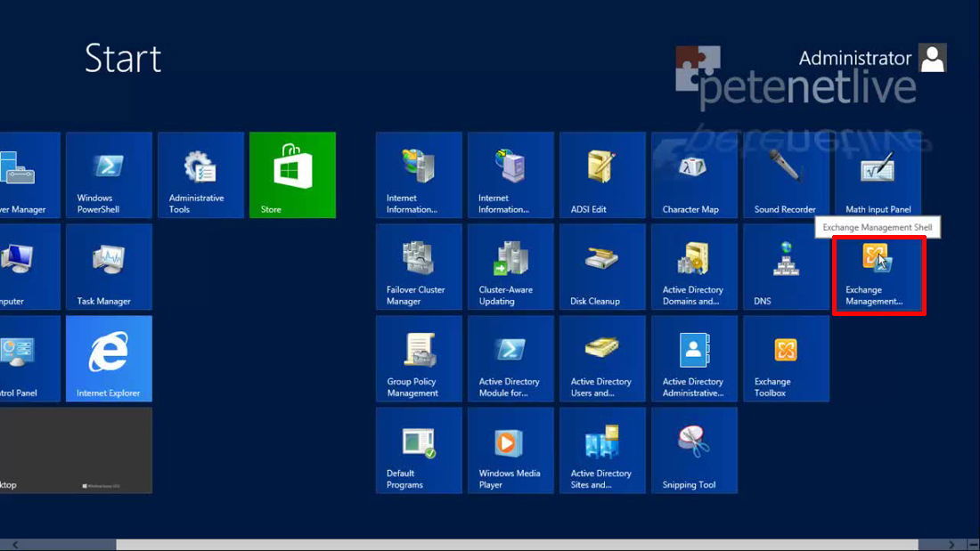
Task: Switch to the Desktop tile
Action: pos(76,450)
